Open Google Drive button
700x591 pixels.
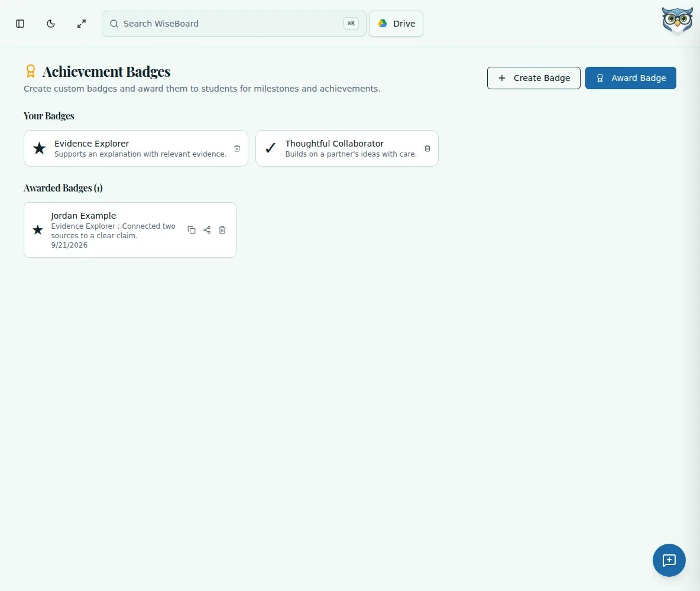coord(396,24)
